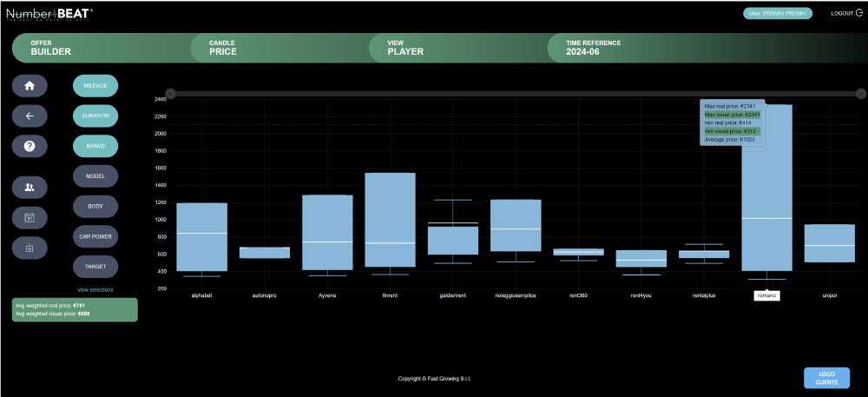Toggle the BODY filter
Screen dimensions: 868x397
tap(95, 207)
